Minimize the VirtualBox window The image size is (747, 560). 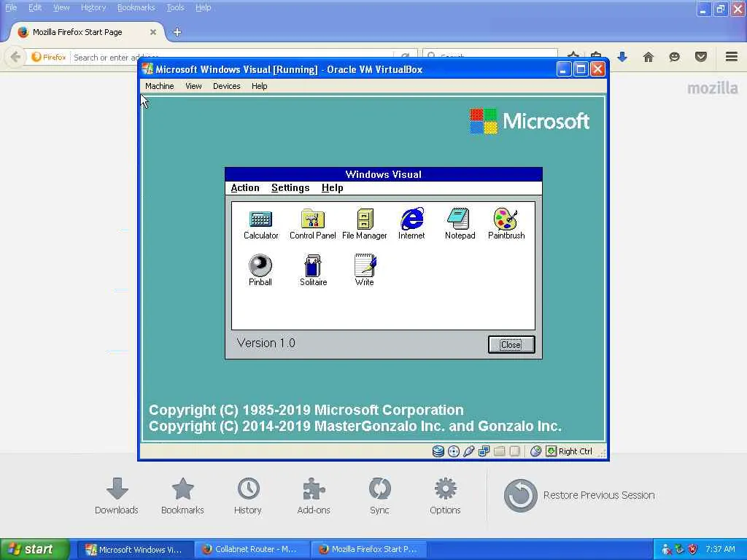(x=564, y=69)
